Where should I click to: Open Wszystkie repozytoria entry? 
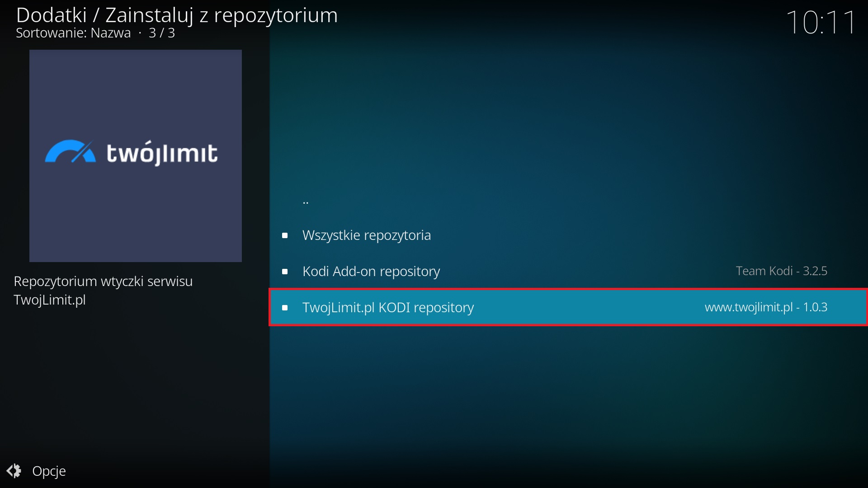click(568, 235)
